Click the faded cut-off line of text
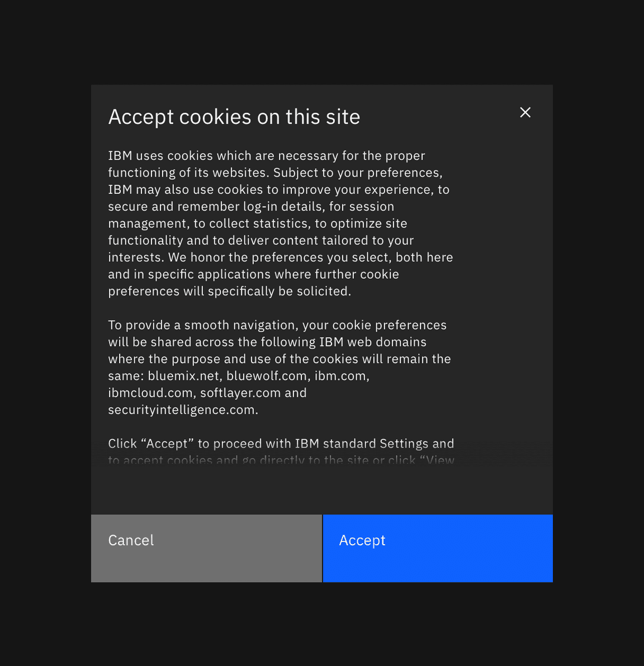This screenshot has width=644, height=666. coord(281,460)
